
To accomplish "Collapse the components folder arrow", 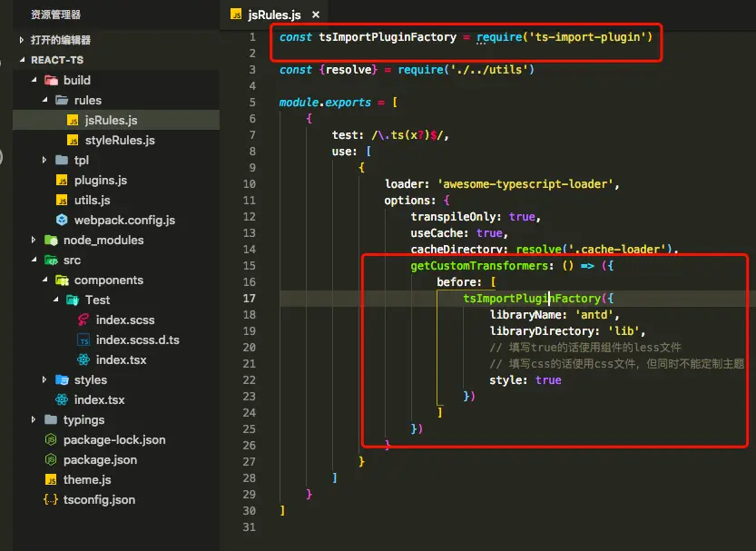I will (x=44, y=280).
